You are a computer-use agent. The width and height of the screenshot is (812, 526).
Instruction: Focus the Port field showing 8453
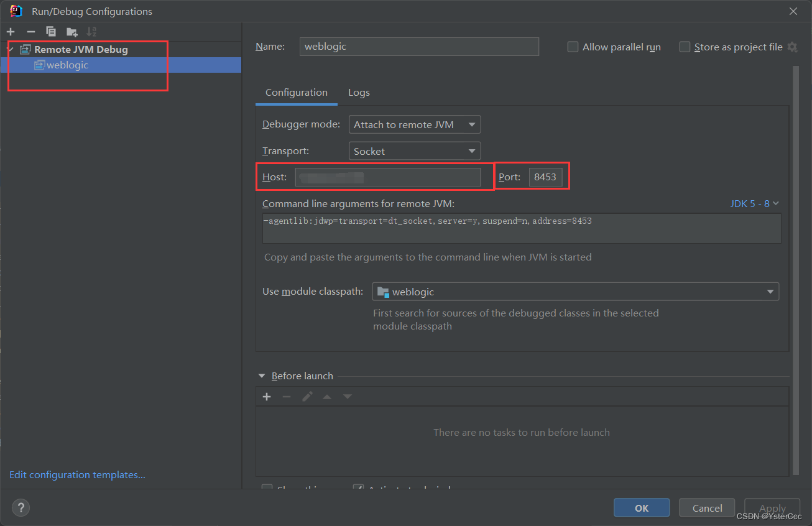[546, 177]
